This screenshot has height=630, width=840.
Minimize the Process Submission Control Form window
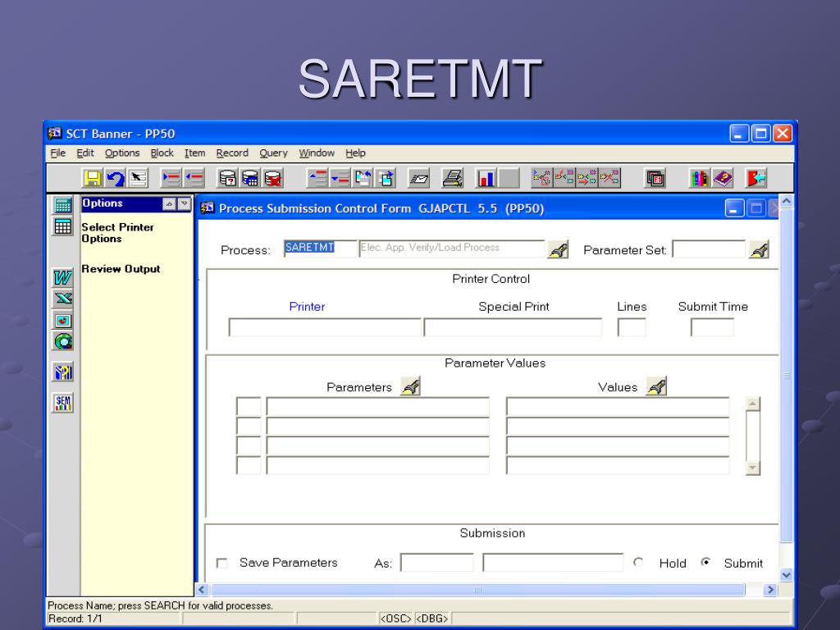tap(734, 208)
